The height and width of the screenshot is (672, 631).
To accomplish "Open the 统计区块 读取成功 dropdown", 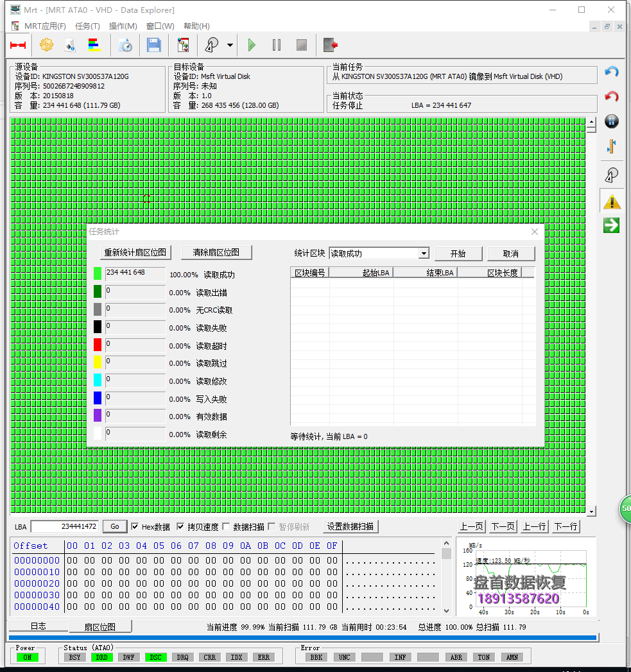I will [x=379, y=254].
